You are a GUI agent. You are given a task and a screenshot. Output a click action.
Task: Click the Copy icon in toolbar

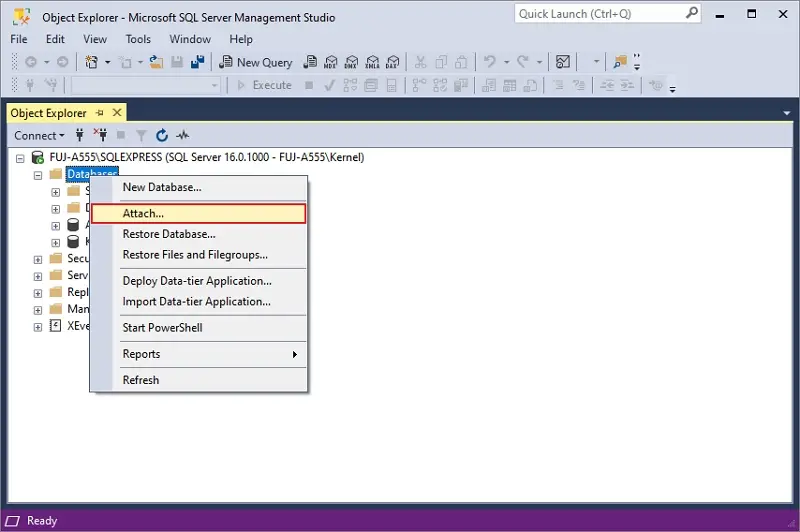coord(441,62)
